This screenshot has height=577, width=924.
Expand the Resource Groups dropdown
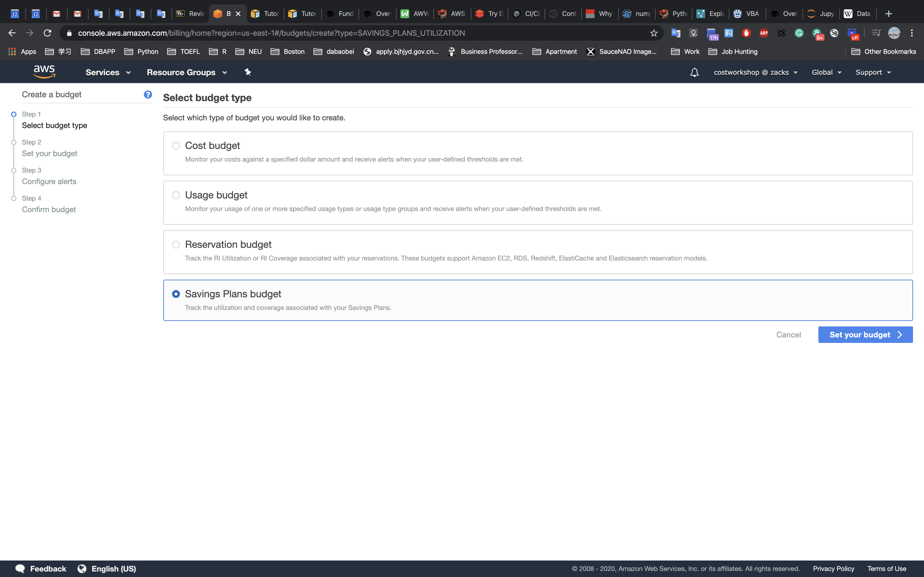coord(187,73)
